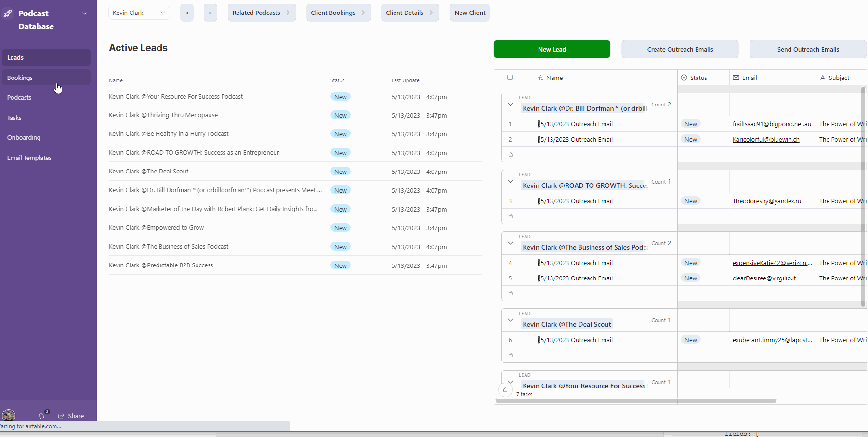This screenshot has width=868, height=437.
Task: Click the user profile avatar
Action: [9, 415]
